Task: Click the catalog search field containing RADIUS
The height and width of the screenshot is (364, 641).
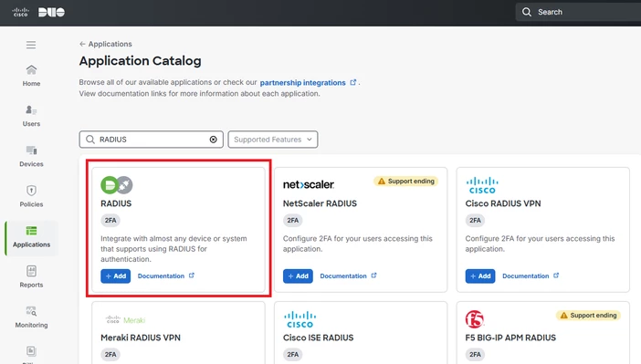Action: pyautogui.click(x=152, y=140)
